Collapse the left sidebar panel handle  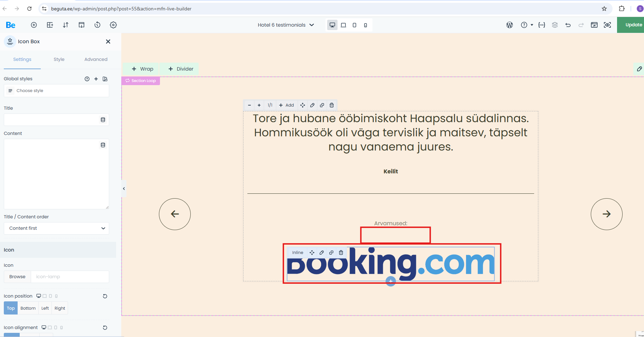tap(124, 189)
